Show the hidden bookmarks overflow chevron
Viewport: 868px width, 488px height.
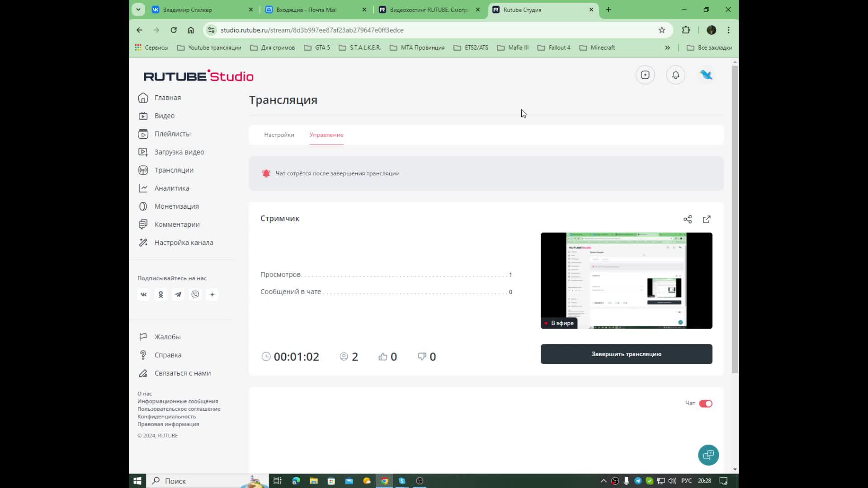pyautogui.click(x=667, y=47)
